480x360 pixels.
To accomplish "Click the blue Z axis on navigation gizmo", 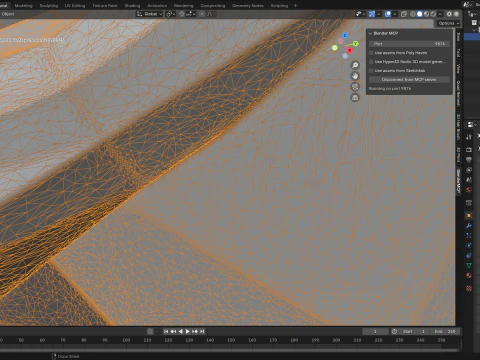I will pyautogui.click(x=345, y=35).
